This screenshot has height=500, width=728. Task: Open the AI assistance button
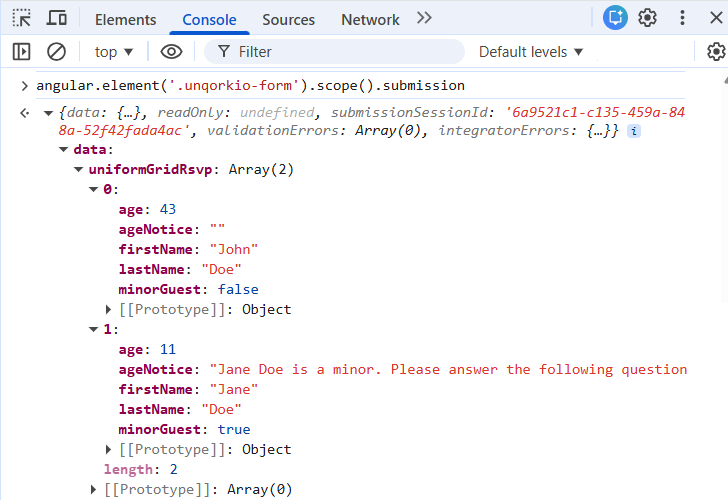615,18
